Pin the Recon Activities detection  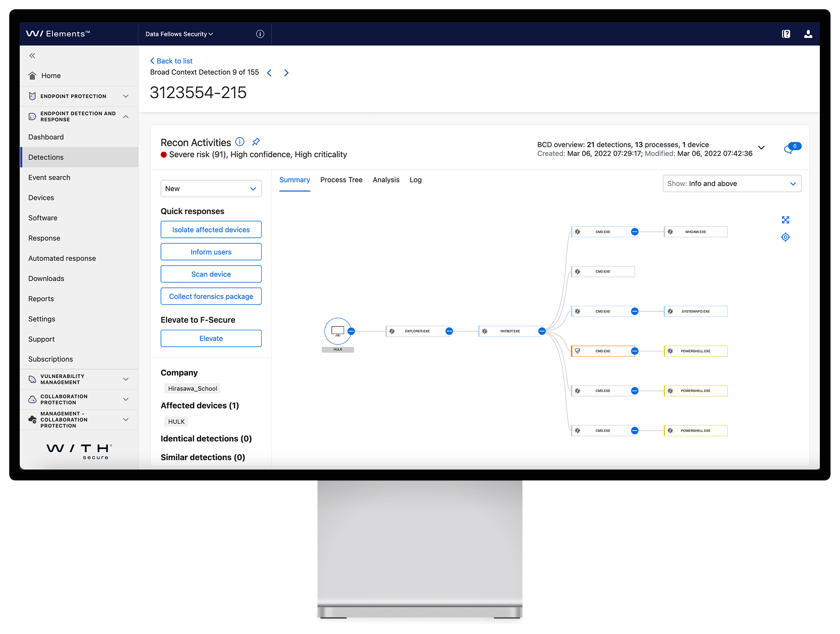tap(256, 142)
